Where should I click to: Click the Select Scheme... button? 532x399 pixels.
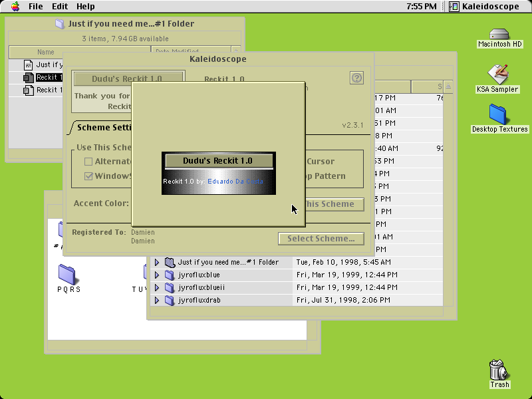[321, 239]
